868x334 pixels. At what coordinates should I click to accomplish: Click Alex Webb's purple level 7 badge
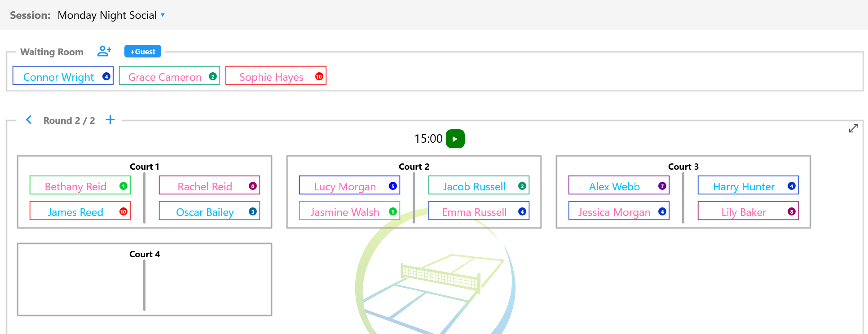[662, 186]
